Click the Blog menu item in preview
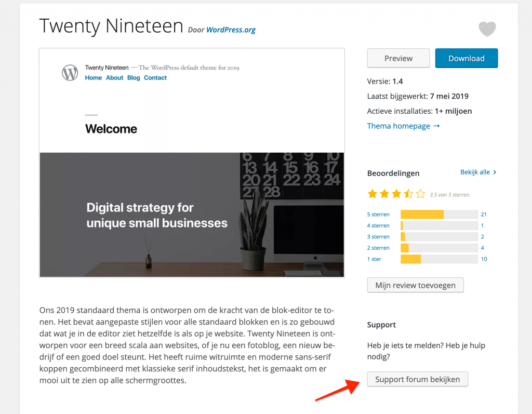This screenshot has width=532, height=414. pyautogui.click(x=134, y=78)
